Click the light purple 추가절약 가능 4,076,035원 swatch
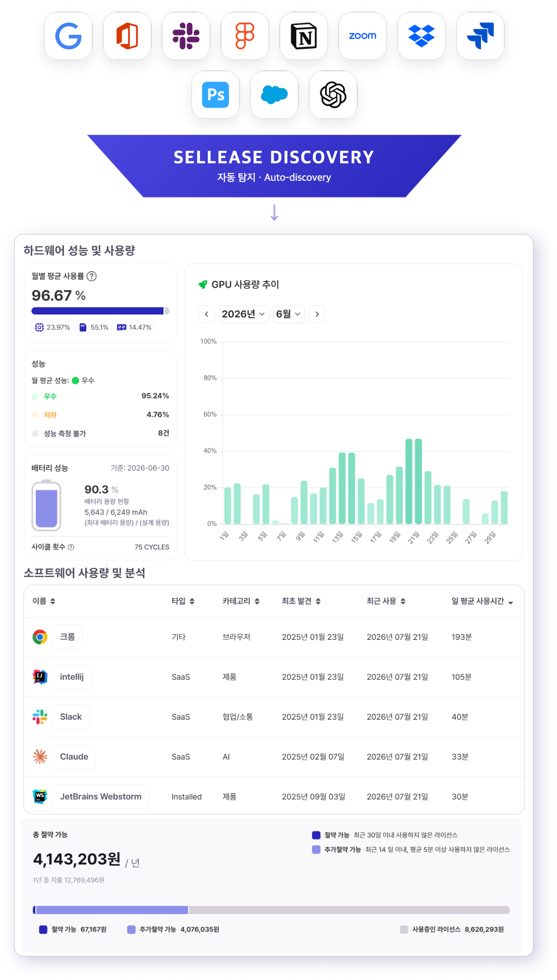 point(131,929)
